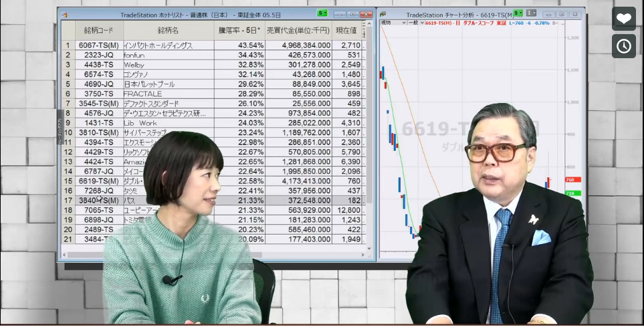This screenshot has height=327, width=644.
Task: Click the chart analysis window's title bar app icon
Action: (x=383, y=15)
